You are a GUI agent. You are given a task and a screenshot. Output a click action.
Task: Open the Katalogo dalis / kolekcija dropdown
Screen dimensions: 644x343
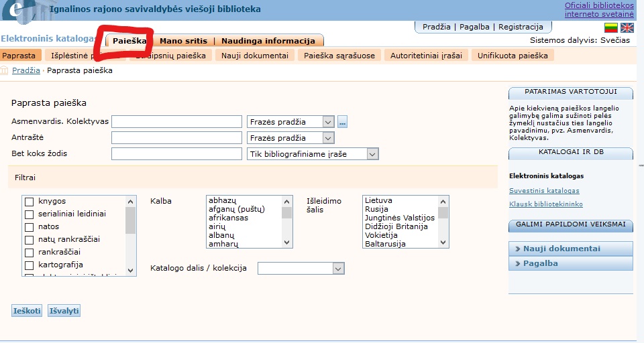(301, 268)
